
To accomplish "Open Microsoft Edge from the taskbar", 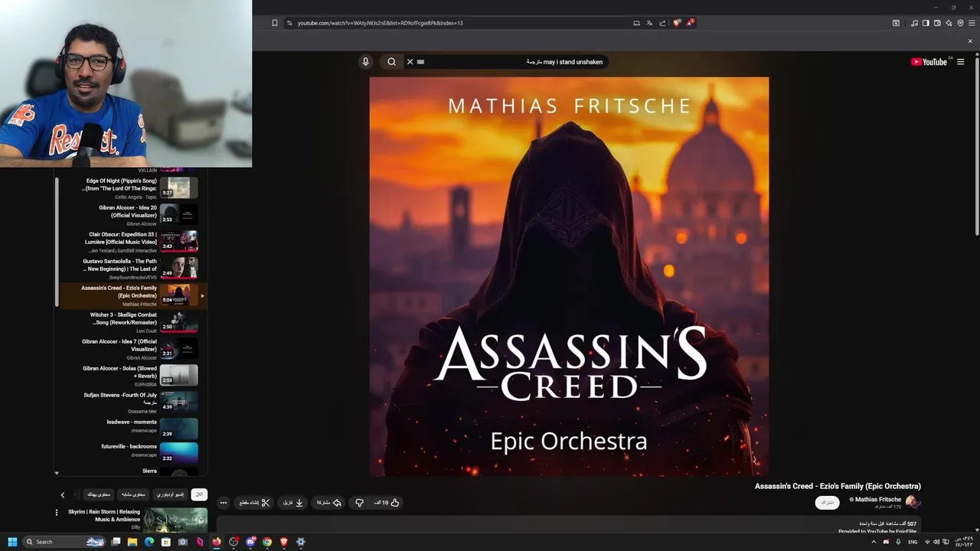I will (149, 542).
